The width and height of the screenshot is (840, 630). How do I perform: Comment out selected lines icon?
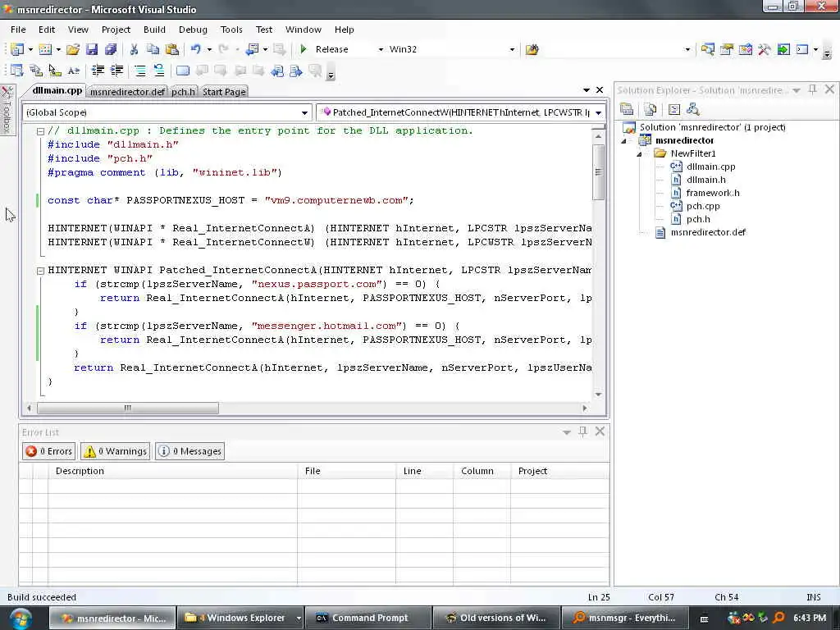(140, 71)
